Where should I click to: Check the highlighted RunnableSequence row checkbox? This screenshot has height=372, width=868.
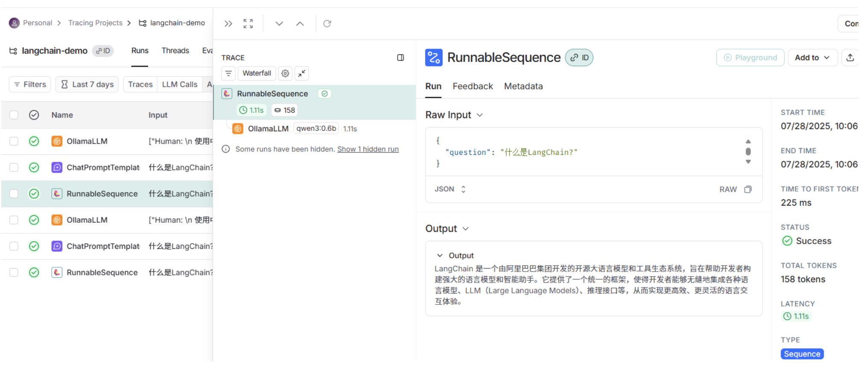click(x=14, y=194)
